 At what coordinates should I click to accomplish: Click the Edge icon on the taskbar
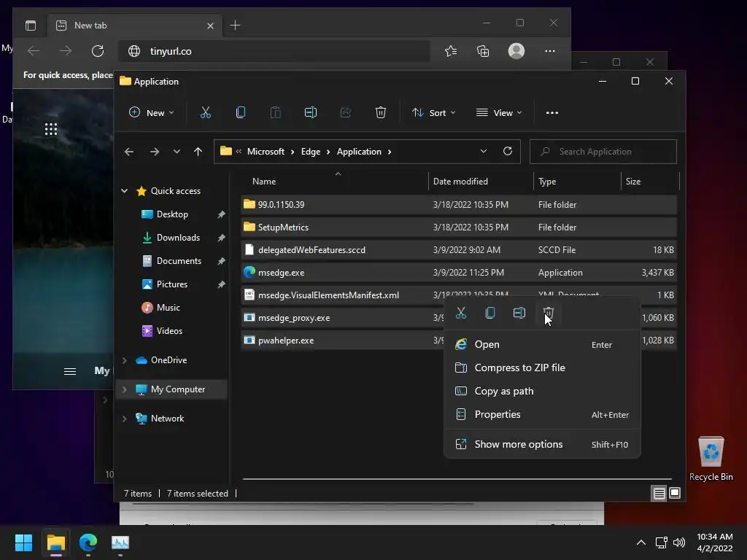88,542
